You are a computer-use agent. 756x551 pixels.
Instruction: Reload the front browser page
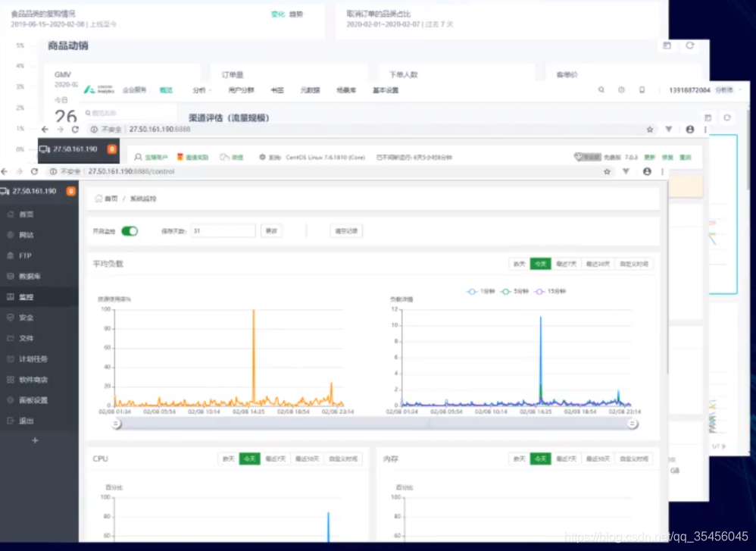tap(34, 171)
